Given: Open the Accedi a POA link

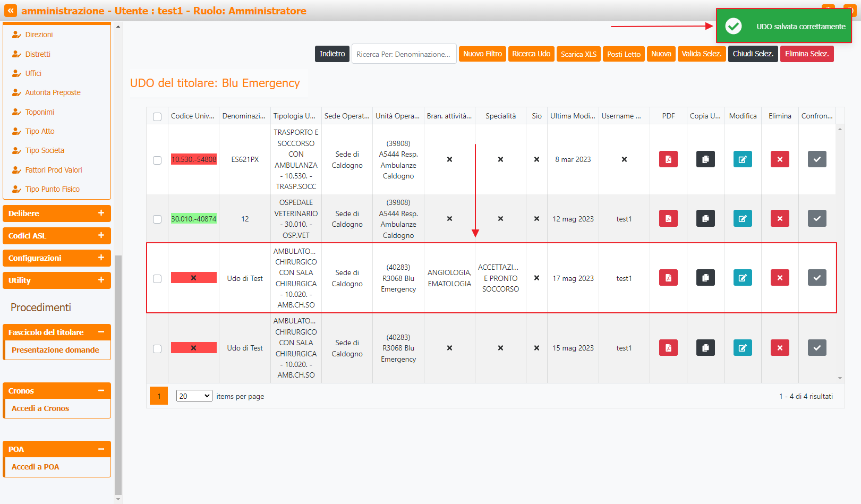Looking at the screenshot, I should click(35, 467).
